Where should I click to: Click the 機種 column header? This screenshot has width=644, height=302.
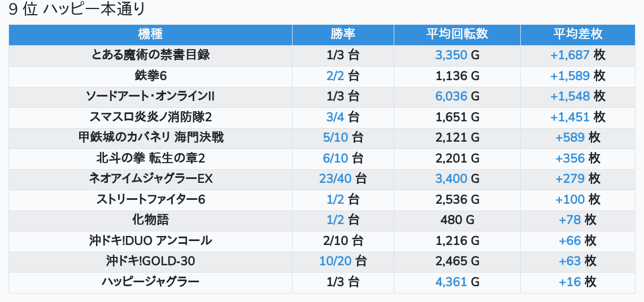pyautogui.click(x=150, y=35)
